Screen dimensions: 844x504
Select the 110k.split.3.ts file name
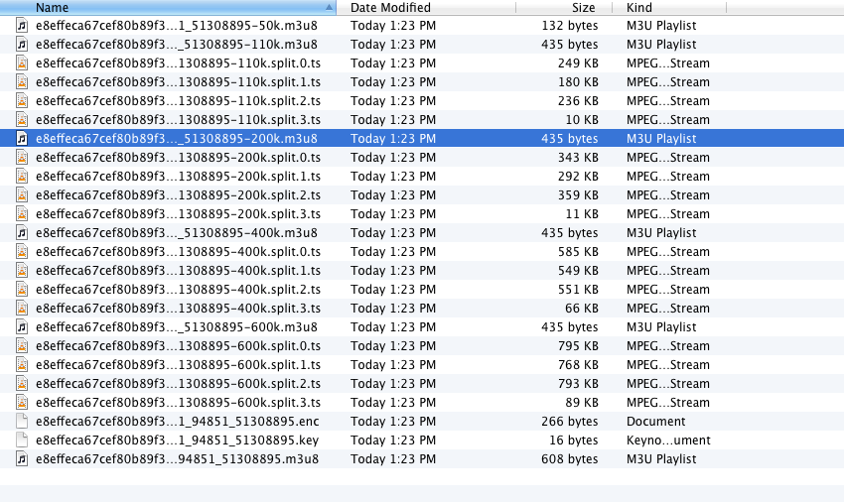(177, 120)
